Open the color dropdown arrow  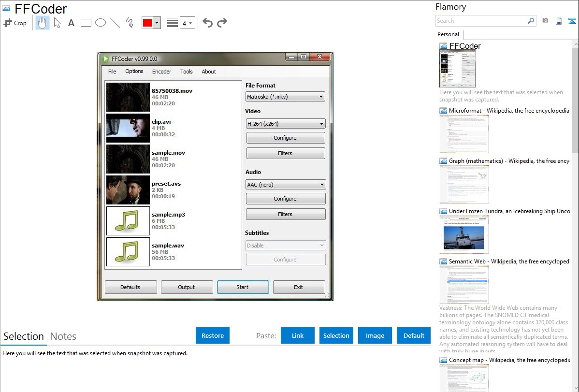157,23
